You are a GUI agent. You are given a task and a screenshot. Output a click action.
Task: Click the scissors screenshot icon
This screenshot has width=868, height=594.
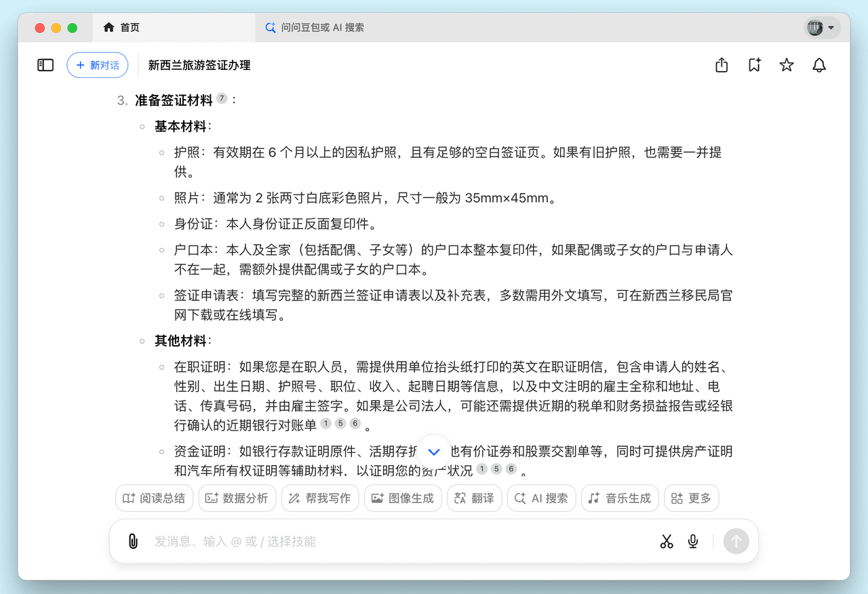click(x=667, y=541)
